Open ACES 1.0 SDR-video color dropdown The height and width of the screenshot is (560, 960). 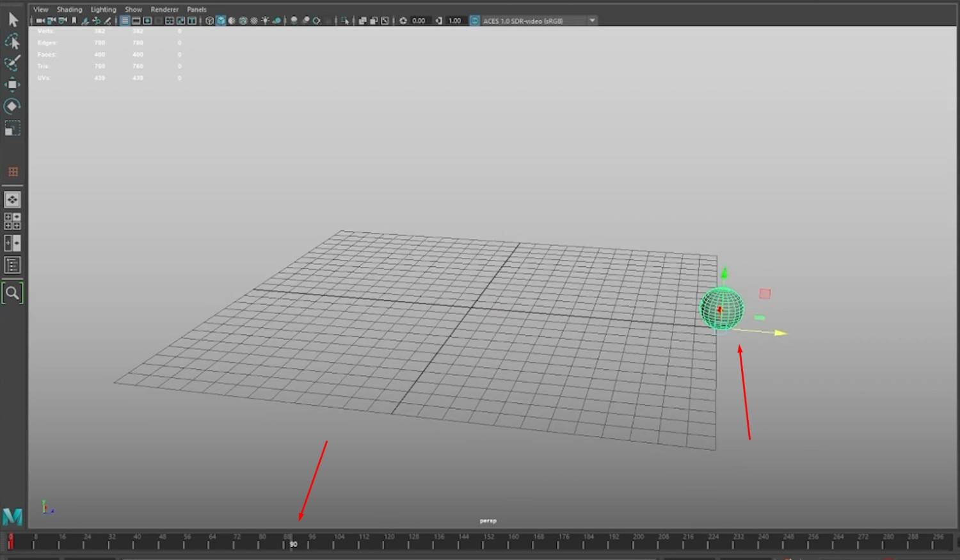point(592,20)
